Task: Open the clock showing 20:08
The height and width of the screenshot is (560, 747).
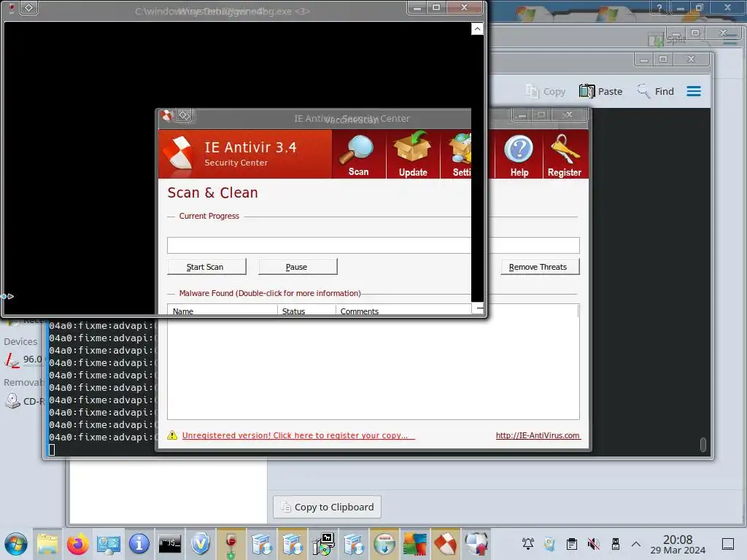Action: tap(678, 544)
